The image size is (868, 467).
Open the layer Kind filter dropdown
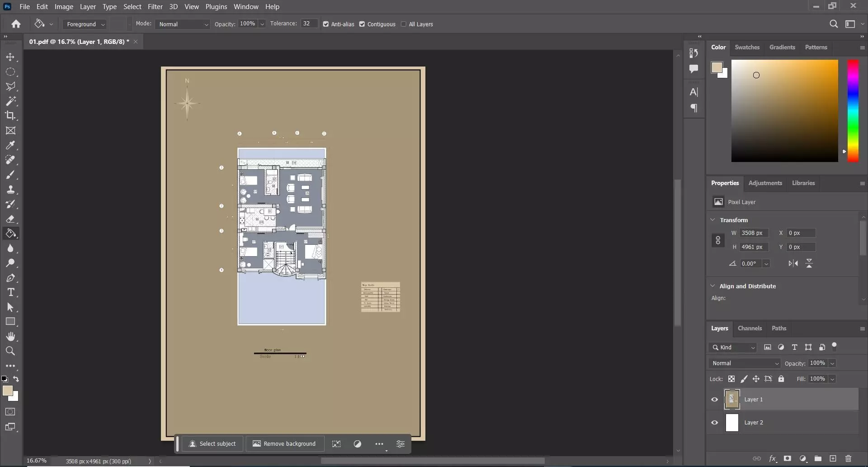732,347
